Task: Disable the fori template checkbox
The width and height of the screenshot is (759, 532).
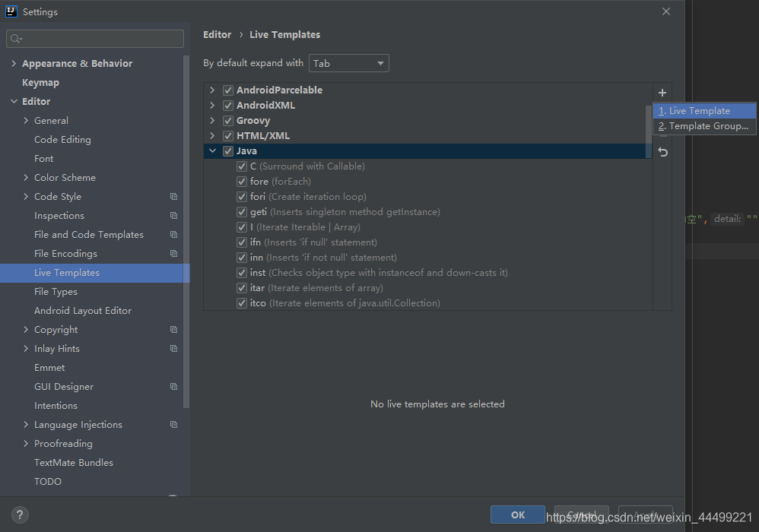Action: (x=242, y=197)
